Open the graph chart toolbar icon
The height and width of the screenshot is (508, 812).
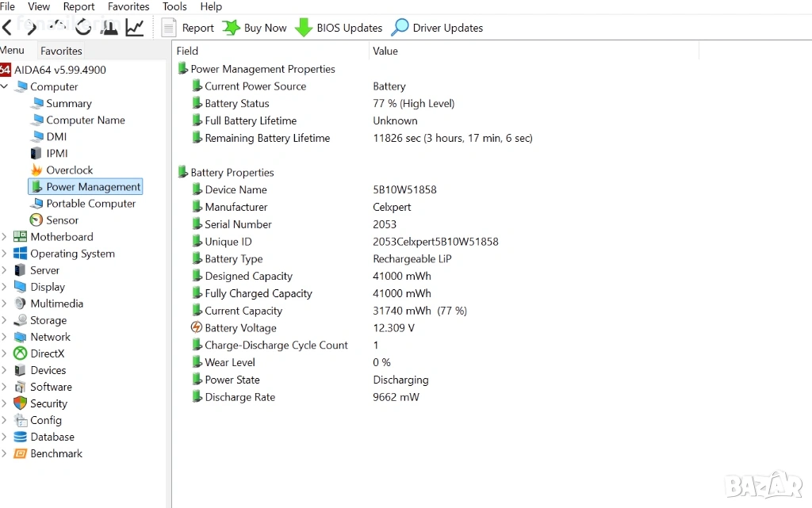point(135,28)
